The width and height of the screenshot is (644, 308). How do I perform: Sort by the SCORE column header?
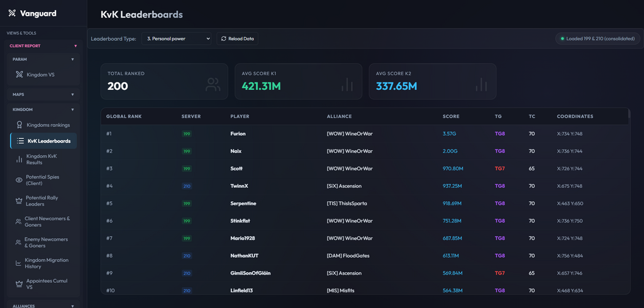point(451,116)
